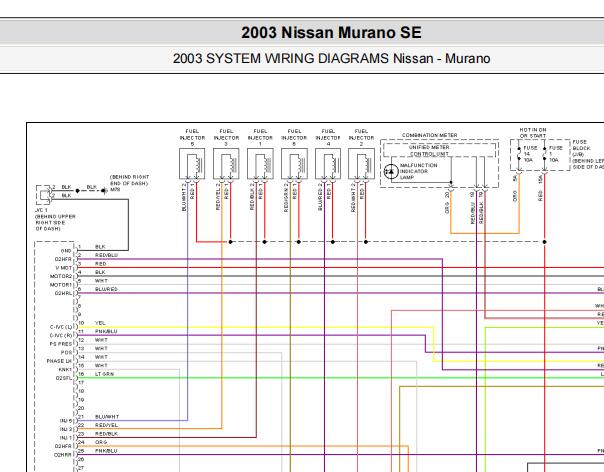Click the "MALFUNCTION INDICATOR LAMP" label
This screenshot has height=472, width=604.
[419, 171]
